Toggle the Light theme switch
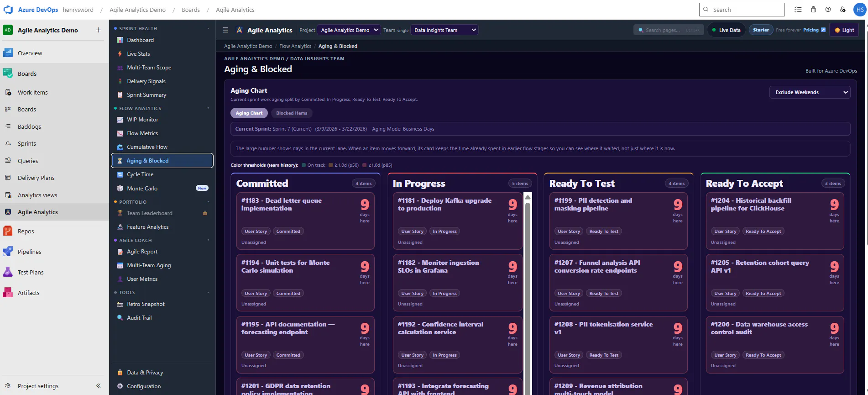 pyautogui.click(x=844, y=30)
